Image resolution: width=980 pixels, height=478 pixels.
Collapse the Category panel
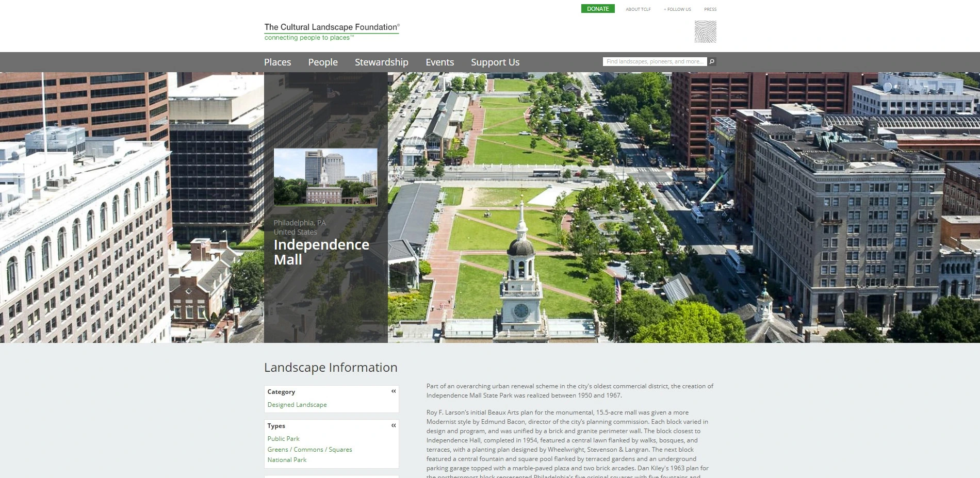point(394,391)
